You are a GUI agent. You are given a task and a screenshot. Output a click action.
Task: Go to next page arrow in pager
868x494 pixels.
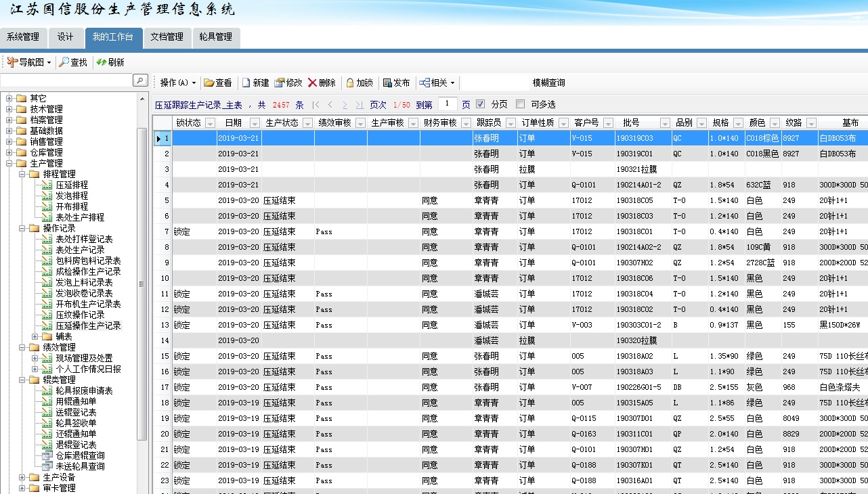click(345, 105)
